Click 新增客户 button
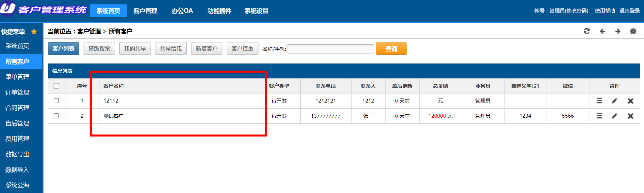Screen dimensions: 644x193 coord(207,48)
